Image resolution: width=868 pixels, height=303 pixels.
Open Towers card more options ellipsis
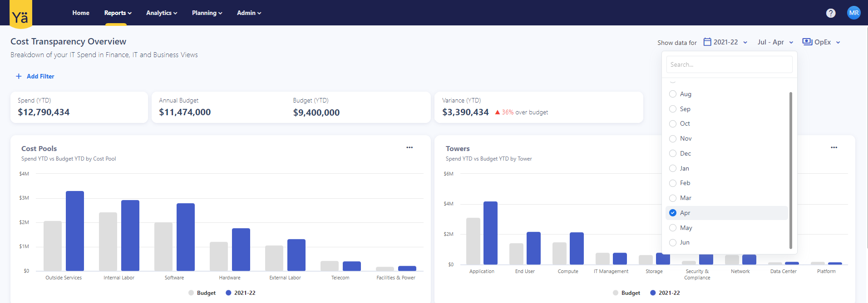click(834, 147)
